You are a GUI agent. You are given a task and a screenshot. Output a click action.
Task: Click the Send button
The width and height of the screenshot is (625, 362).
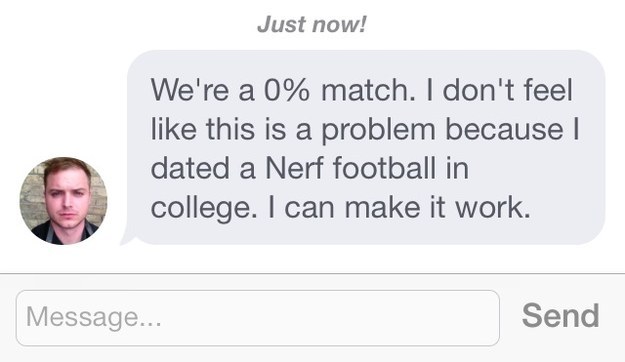[x=560, y=316]
